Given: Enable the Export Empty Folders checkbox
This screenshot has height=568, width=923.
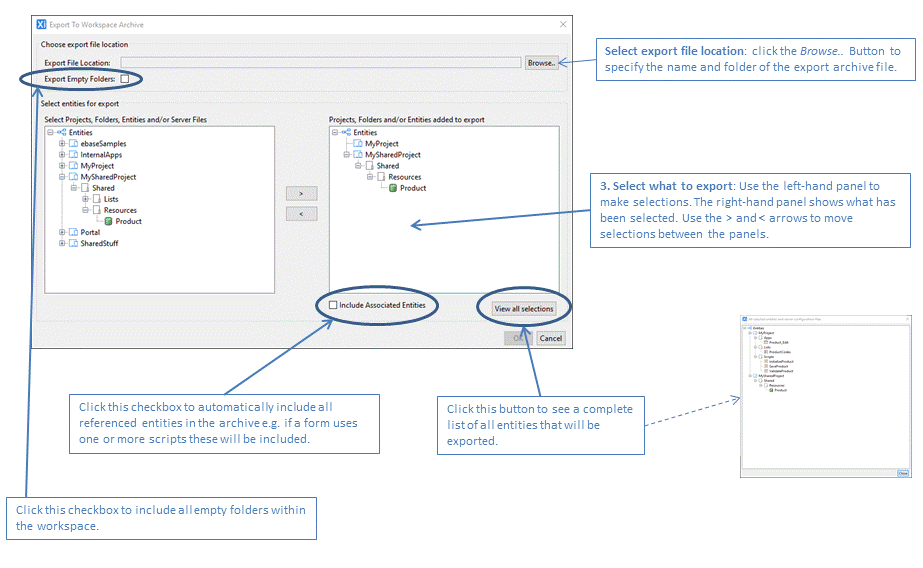Looking at the screenshot, I should [x=125, y=78].
